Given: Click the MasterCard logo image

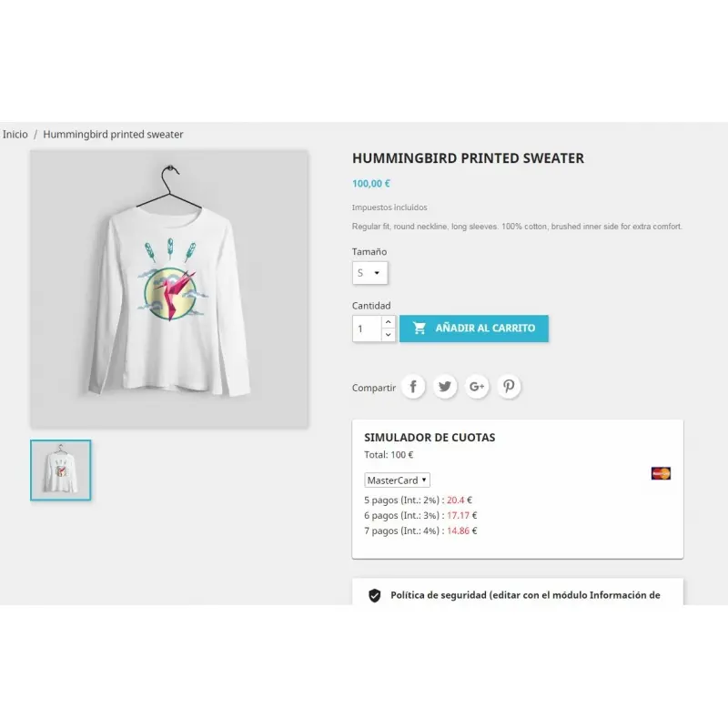Looking at the screenshot, I should (x=661, y=473).
